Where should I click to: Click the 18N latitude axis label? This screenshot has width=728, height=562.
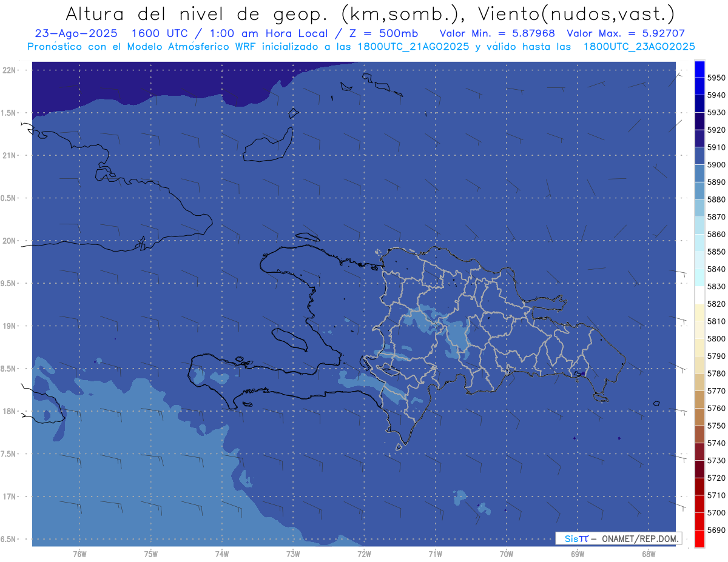tap(10, 411)
